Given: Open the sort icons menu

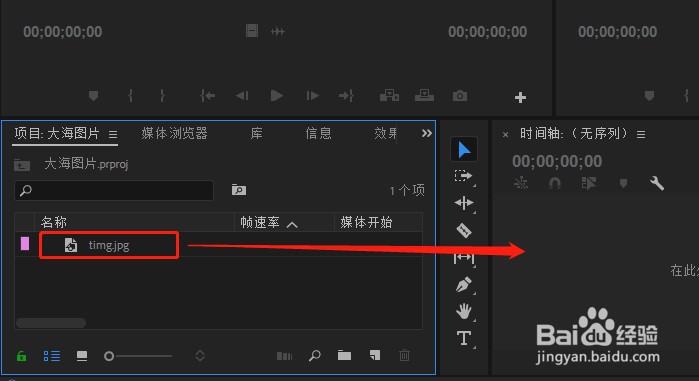Looking at the screenshot, I should pyautogui.click(x=200, y=356).
